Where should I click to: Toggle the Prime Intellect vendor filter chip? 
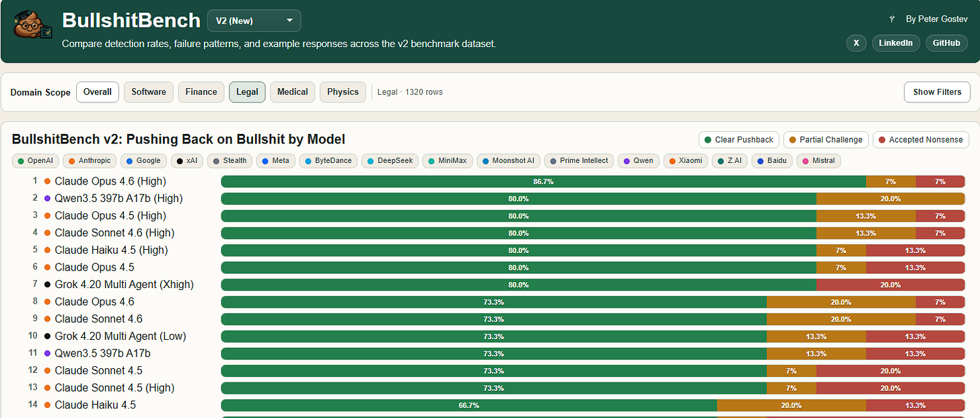pyautogui.click(x=579, y=160)
